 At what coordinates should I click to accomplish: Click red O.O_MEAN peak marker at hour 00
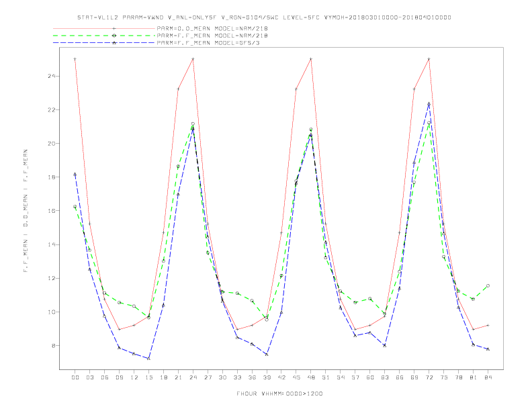click(75, 59)
